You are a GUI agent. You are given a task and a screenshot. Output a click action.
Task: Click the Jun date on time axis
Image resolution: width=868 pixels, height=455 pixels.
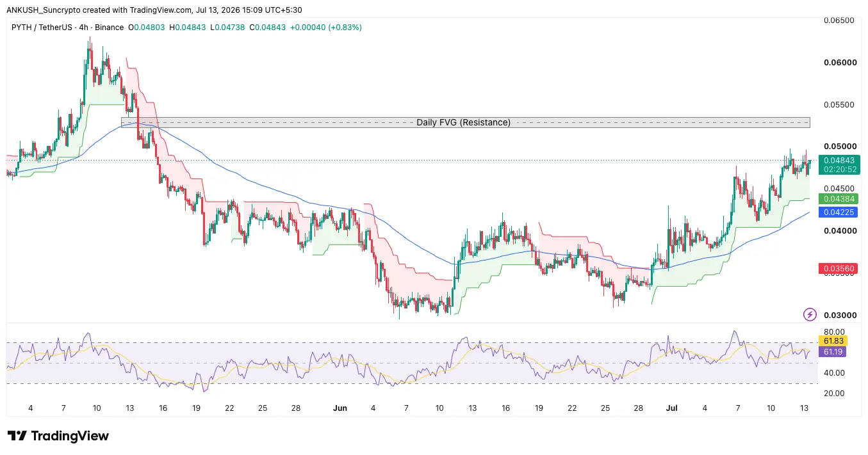coord(340,408)
